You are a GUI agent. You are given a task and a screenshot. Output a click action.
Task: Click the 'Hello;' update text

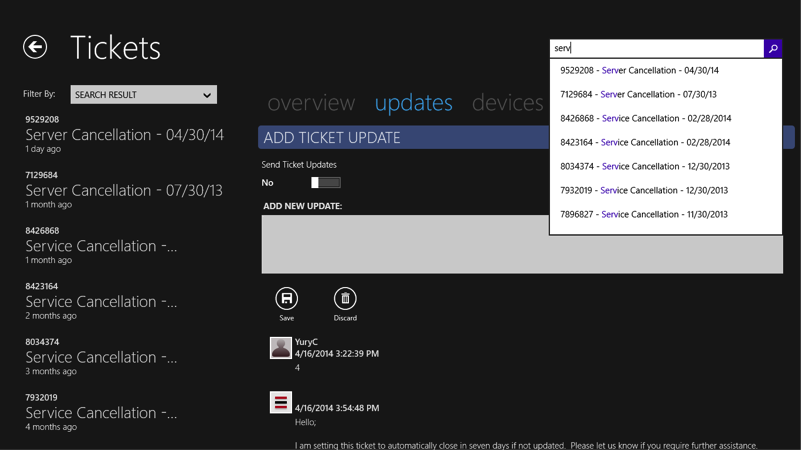305,422
